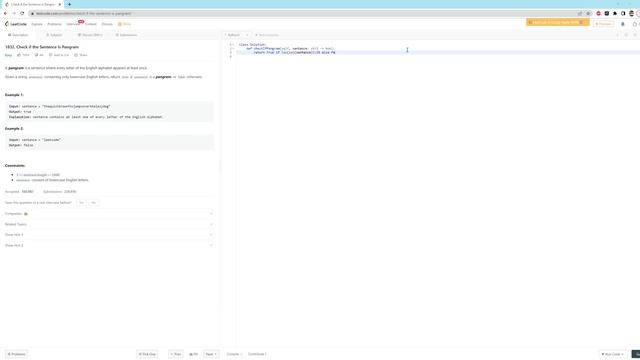Open the Discuss menu item
Image resolution: width=640 pixels, height=360 pixels.
point(107,24)
